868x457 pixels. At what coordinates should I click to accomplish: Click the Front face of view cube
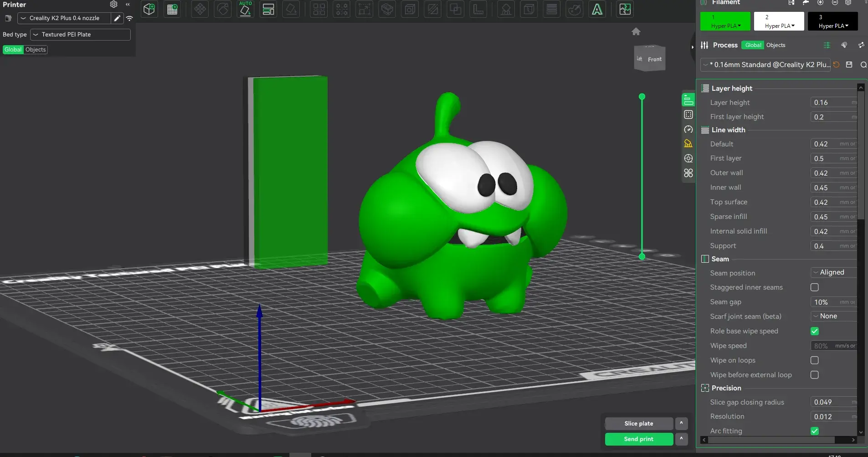click(654, 59)
